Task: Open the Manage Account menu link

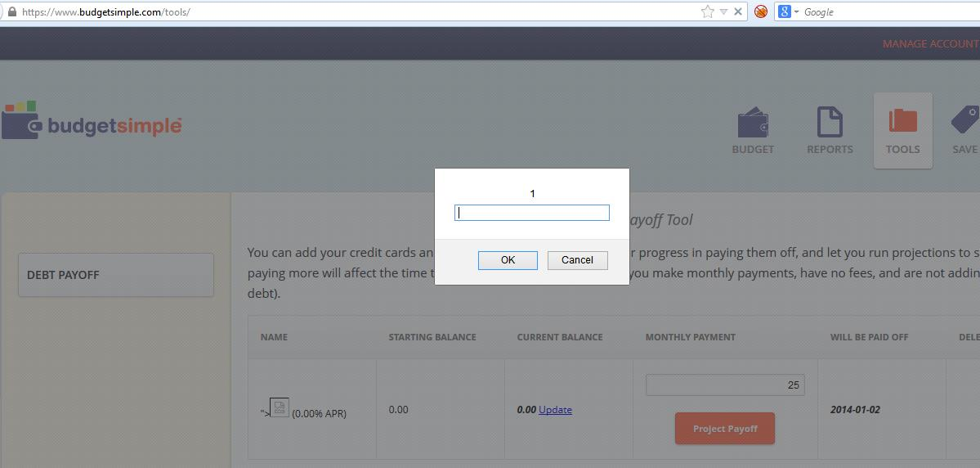Action: [930, 43]
